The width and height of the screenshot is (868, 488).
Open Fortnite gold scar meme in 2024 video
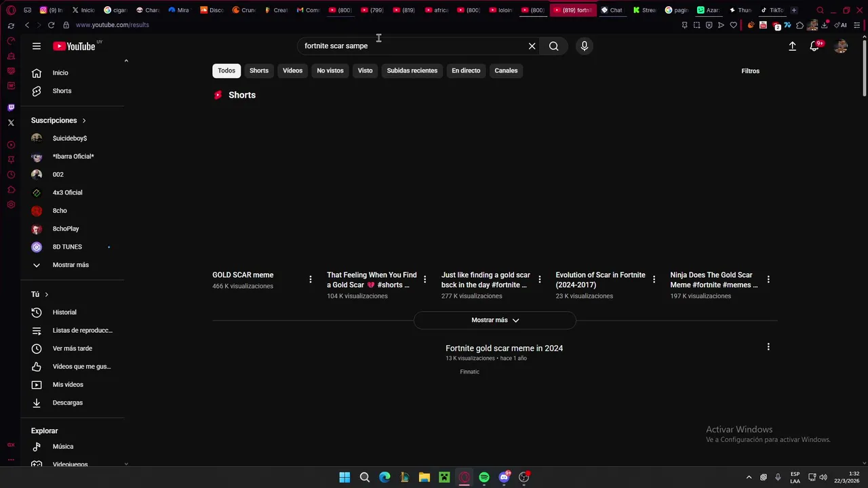(x=504, y=348)
